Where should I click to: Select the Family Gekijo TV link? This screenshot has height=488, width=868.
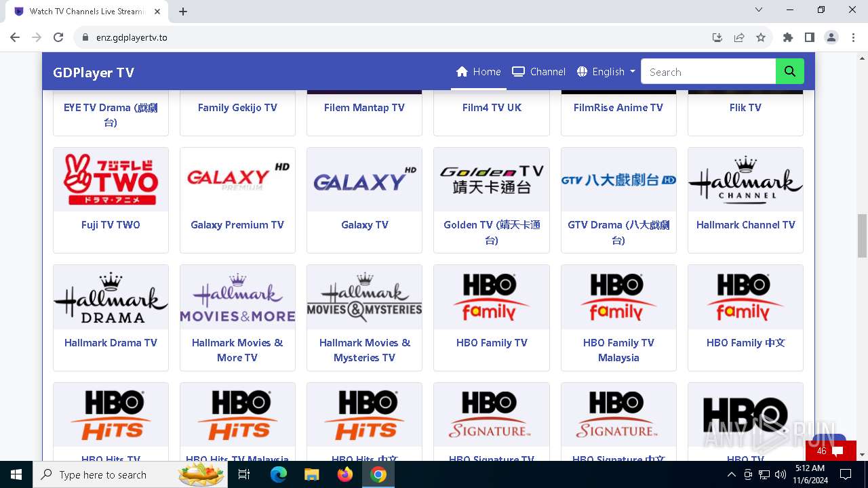point(237,107)
